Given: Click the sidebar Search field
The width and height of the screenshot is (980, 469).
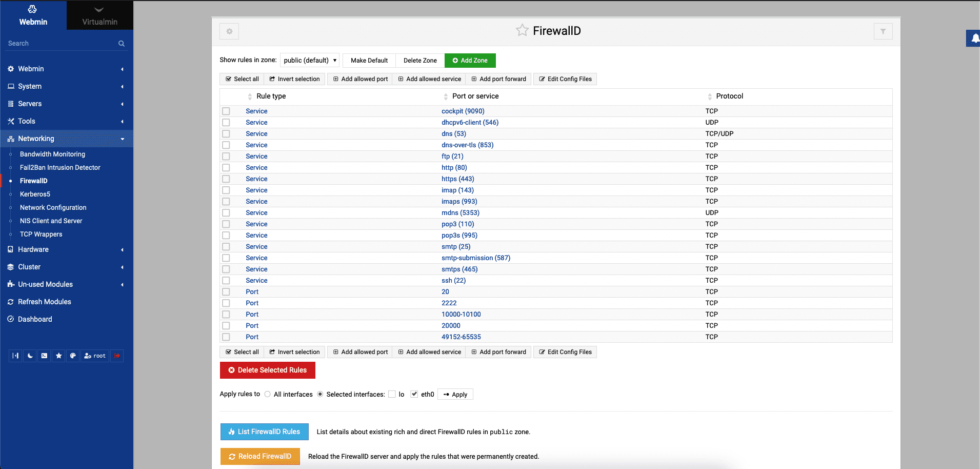Looking at the screenshot, I should point(62,44).
